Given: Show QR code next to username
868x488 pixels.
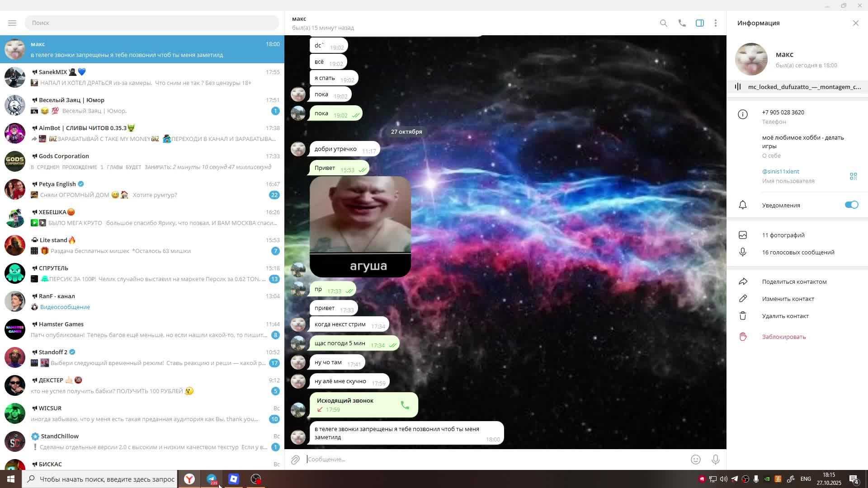Looking at the screenshot, I should tap(853, 176).
